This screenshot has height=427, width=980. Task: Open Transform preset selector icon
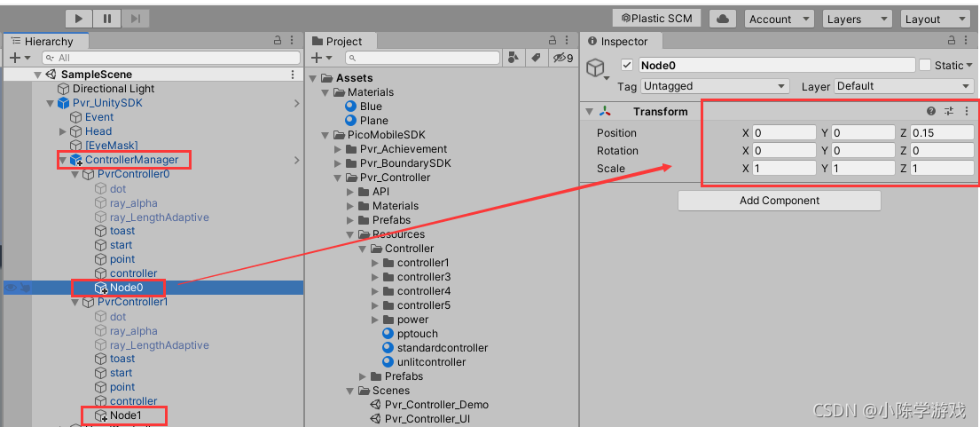coord(949,111)
